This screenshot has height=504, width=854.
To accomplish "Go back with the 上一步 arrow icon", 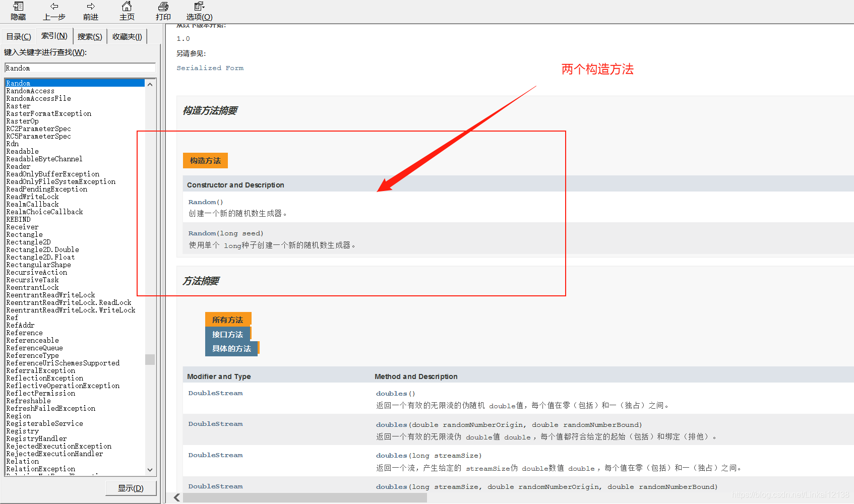I will coord(54,7).
